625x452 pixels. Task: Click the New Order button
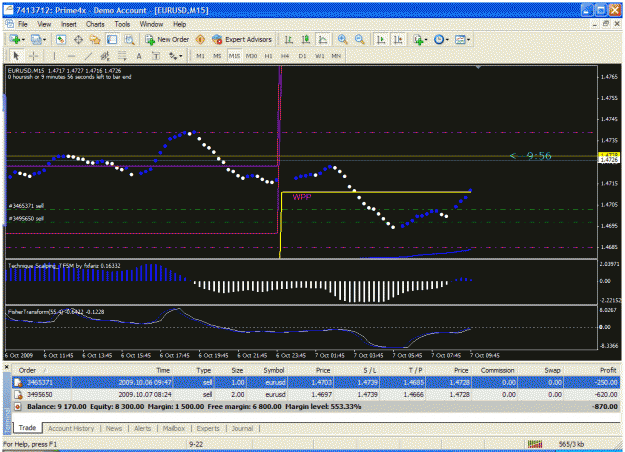point(167,39)
